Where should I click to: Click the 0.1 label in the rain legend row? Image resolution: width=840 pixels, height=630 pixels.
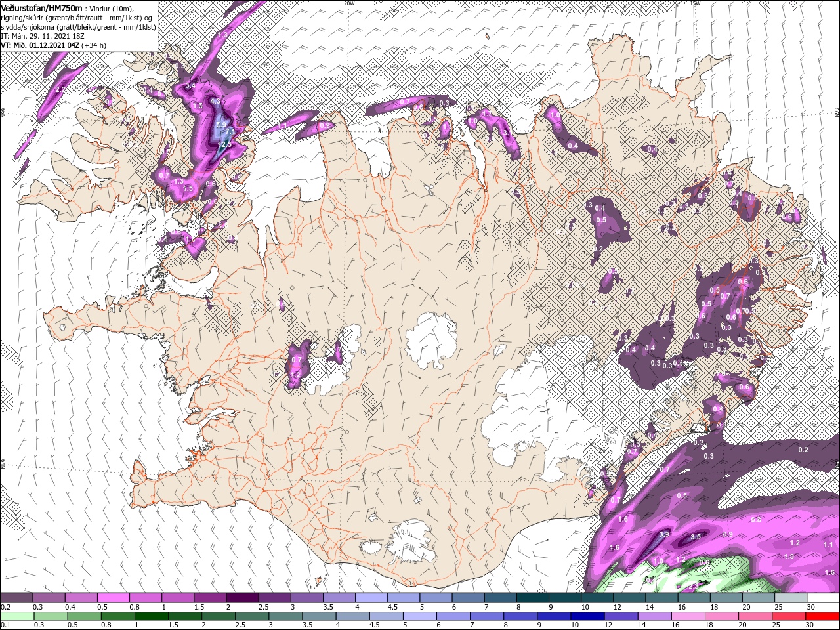click(7, 625)
